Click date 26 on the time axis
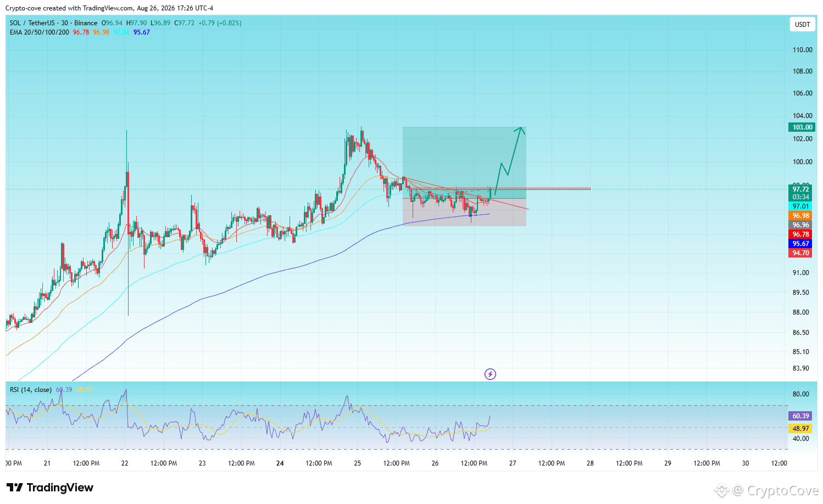 click(x=435, y=463)
